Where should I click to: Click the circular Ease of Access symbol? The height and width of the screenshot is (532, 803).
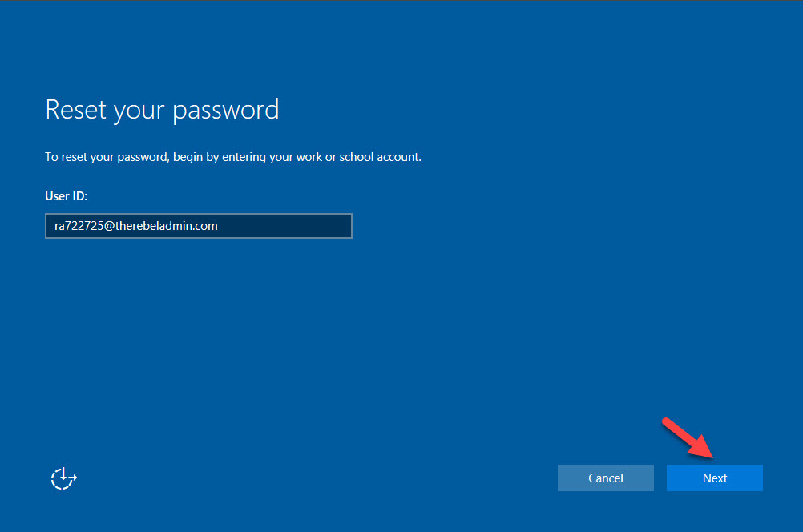[x=63, y=478]
